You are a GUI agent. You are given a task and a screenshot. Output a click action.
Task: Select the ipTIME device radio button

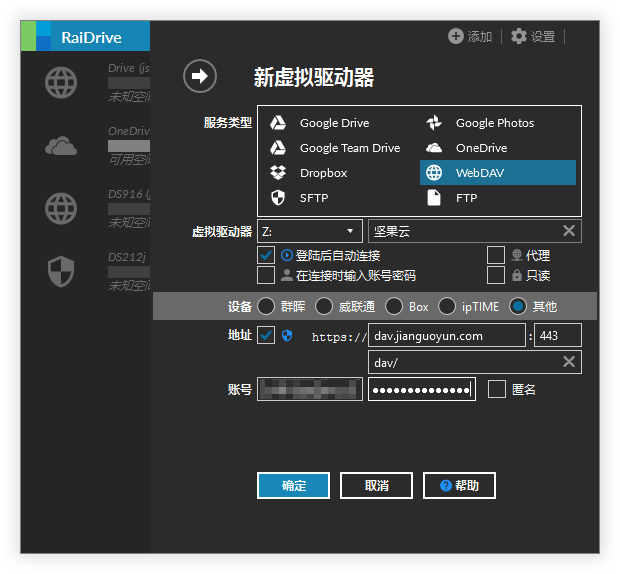pos(447,306)
